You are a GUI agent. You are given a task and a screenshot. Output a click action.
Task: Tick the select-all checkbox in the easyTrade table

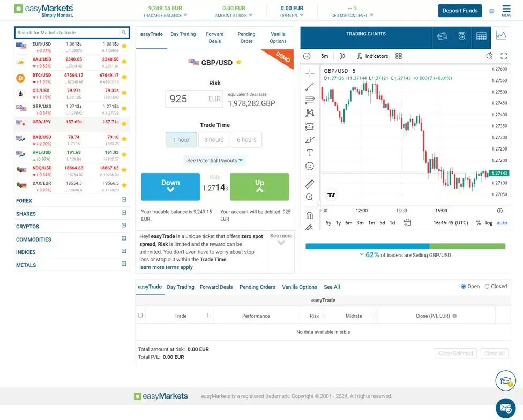pyautogui.click(x=140, y=315)
